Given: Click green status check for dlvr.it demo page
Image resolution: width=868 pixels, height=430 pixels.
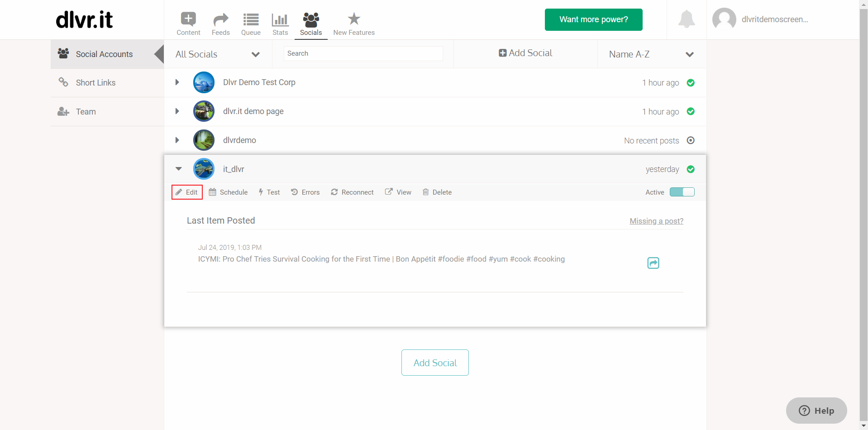Looking at the screenshot, I should pyautogui.click(x=691, y=111).
